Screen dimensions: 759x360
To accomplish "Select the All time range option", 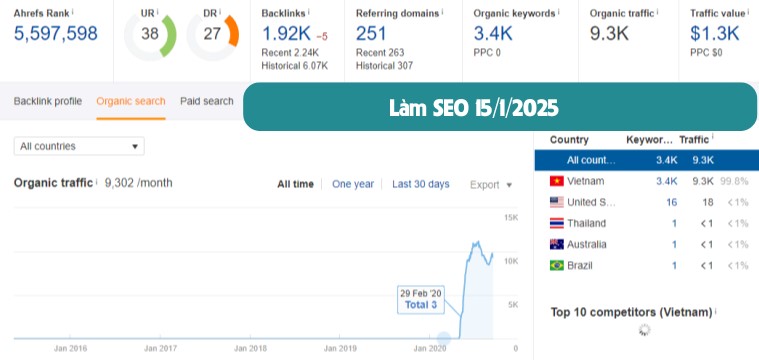I will (295, 184).
